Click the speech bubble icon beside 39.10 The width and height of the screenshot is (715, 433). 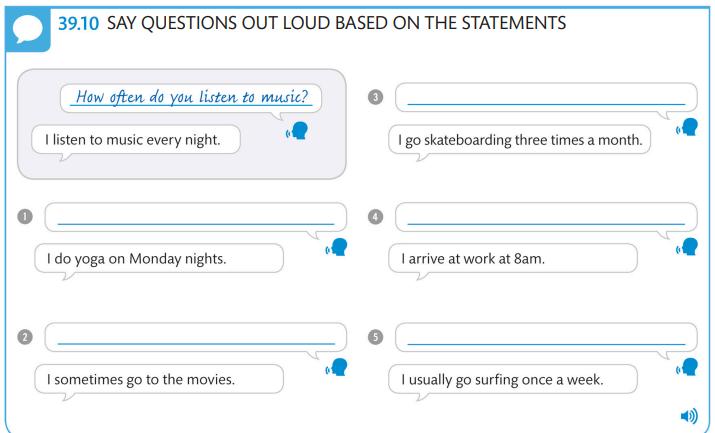(28, 29)
